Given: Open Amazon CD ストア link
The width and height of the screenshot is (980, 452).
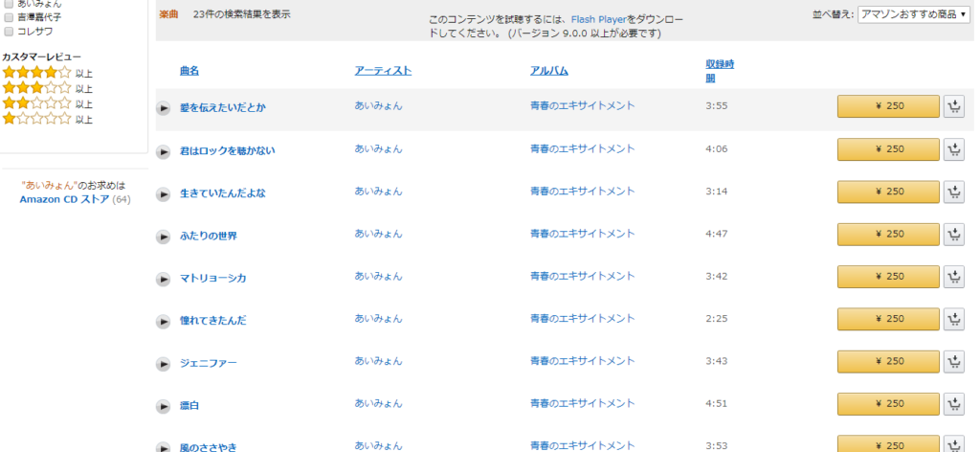Looking at the screenshot, I should coord(64,199).
